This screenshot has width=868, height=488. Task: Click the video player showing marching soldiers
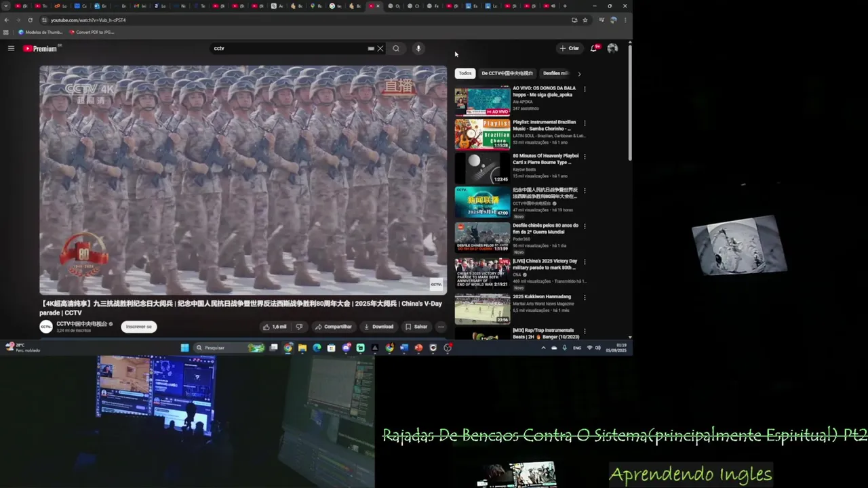point(243,180)
